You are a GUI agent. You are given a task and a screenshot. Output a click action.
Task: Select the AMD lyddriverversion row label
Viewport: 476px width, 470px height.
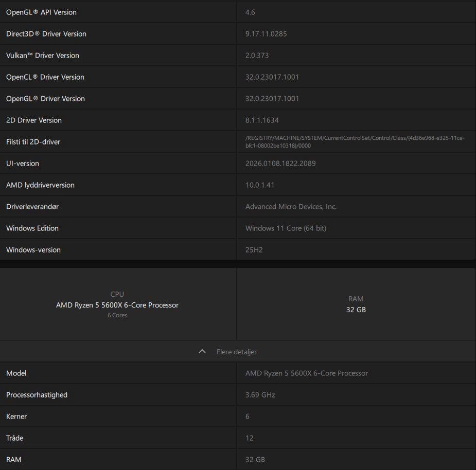[40, 185]
